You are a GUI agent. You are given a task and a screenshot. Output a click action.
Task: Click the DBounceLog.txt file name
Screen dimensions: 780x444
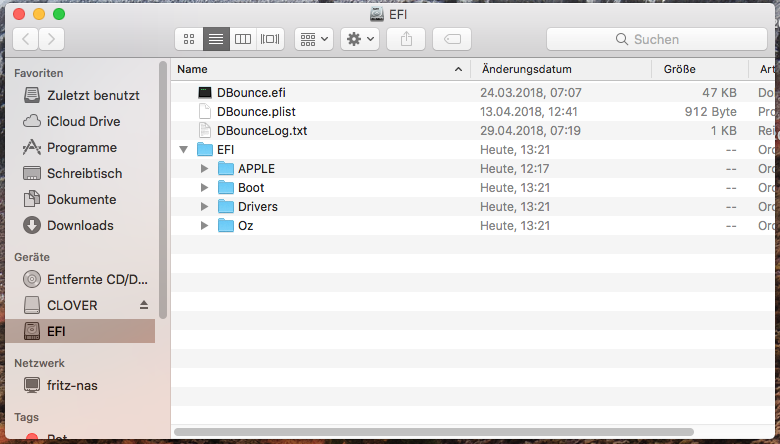(x=262, y=130)
